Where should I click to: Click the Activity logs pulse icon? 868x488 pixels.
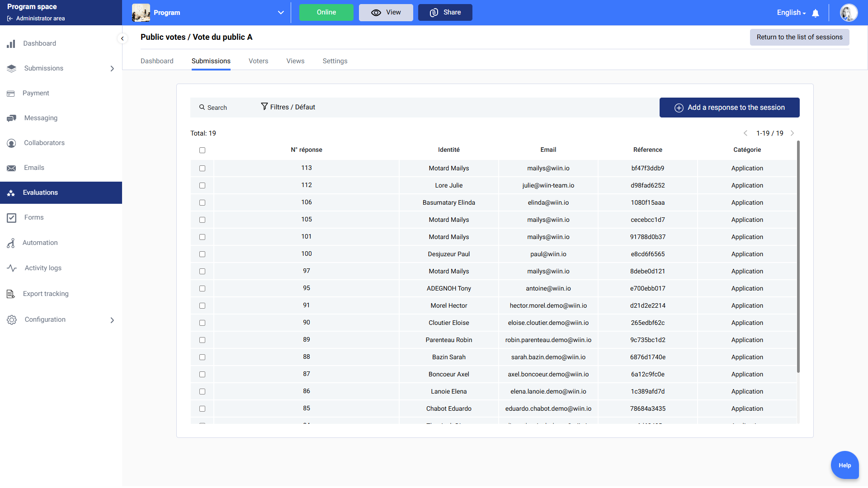tap(12, 268)
